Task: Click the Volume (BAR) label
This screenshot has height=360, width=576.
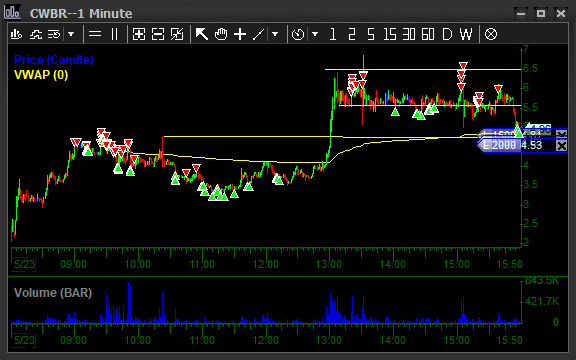Action: click(x=53, y=293)
